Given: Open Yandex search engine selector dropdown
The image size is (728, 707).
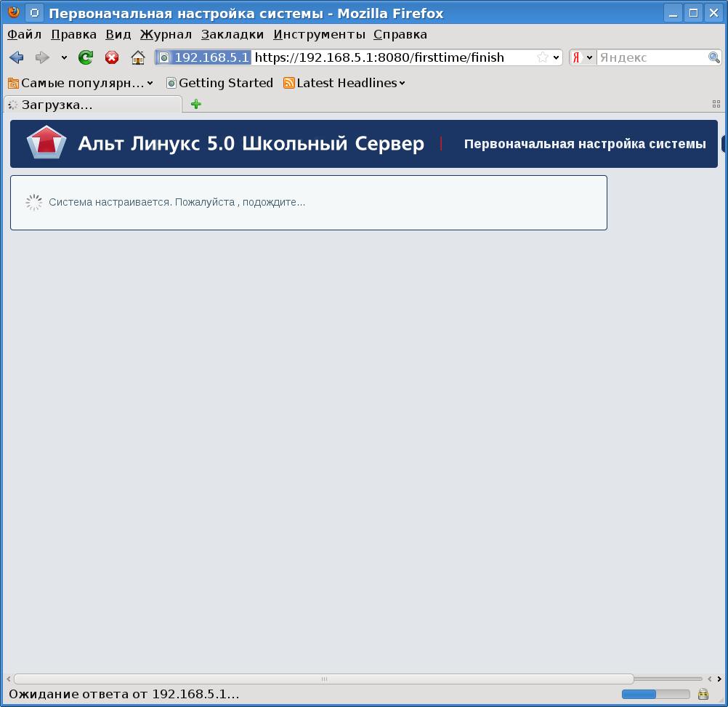Looking at the screenshot, I should click(x=583, y=57).
